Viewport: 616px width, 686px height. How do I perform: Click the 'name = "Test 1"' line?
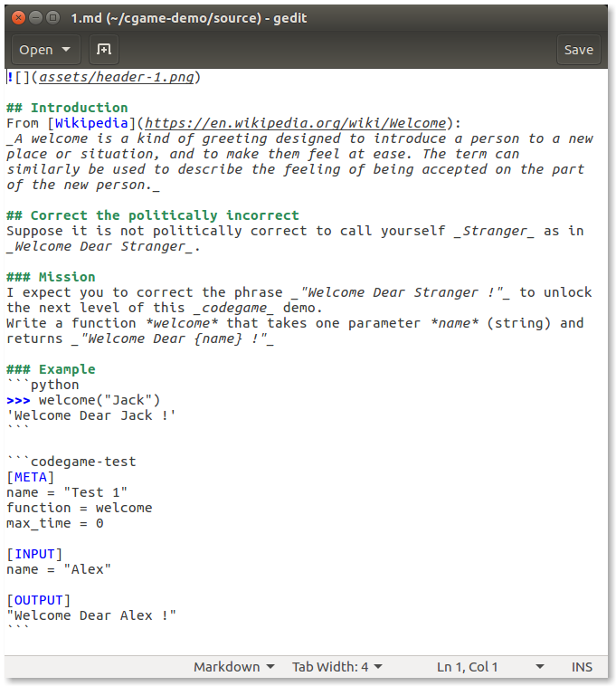pos(67,492)
